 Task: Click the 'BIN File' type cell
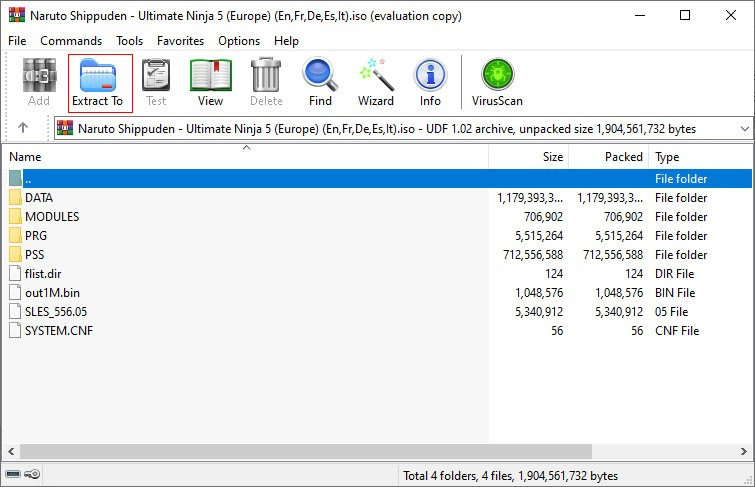click(x=675, y=292)
